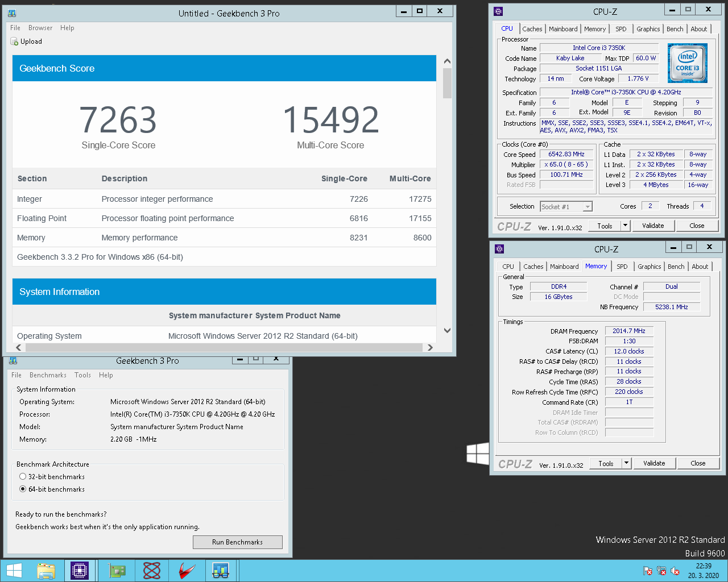Click the NB Frequency value 5238.1 MHz

coord(671,307)
